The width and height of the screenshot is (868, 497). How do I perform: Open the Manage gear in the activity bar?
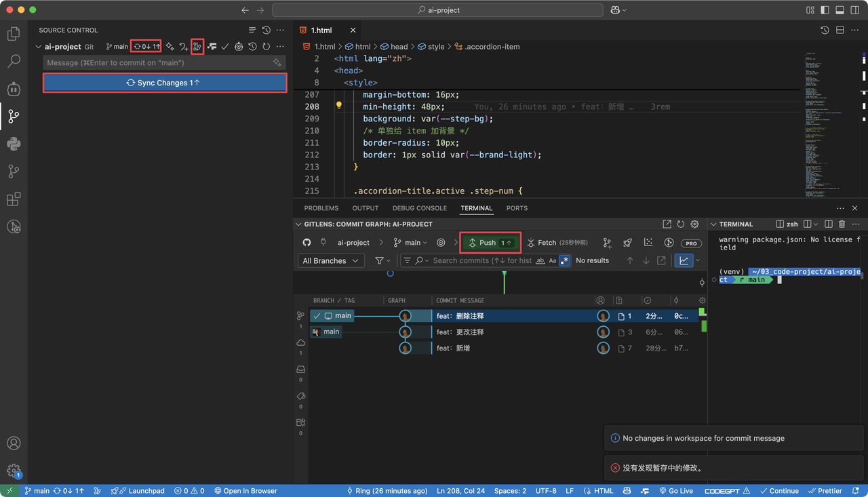click(14, 471)
